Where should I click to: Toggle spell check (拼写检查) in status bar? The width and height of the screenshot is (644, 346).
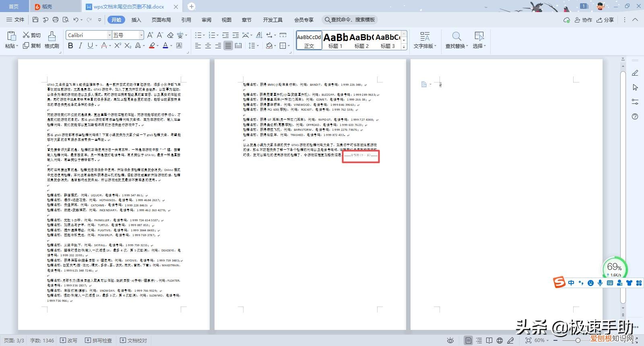click(x=98, y=340)
